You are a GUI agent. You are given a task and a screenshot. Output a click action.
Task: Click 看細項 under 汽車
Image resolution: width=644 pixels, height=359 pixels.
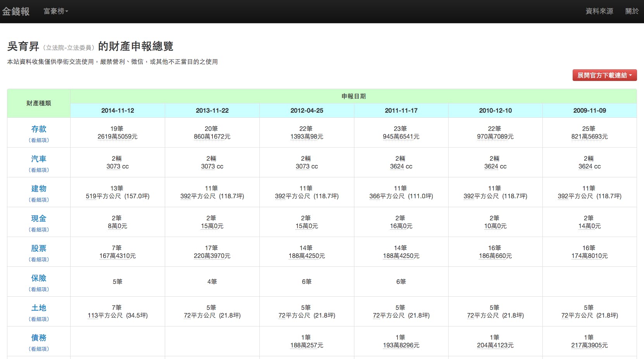click(x=38, y=170)
